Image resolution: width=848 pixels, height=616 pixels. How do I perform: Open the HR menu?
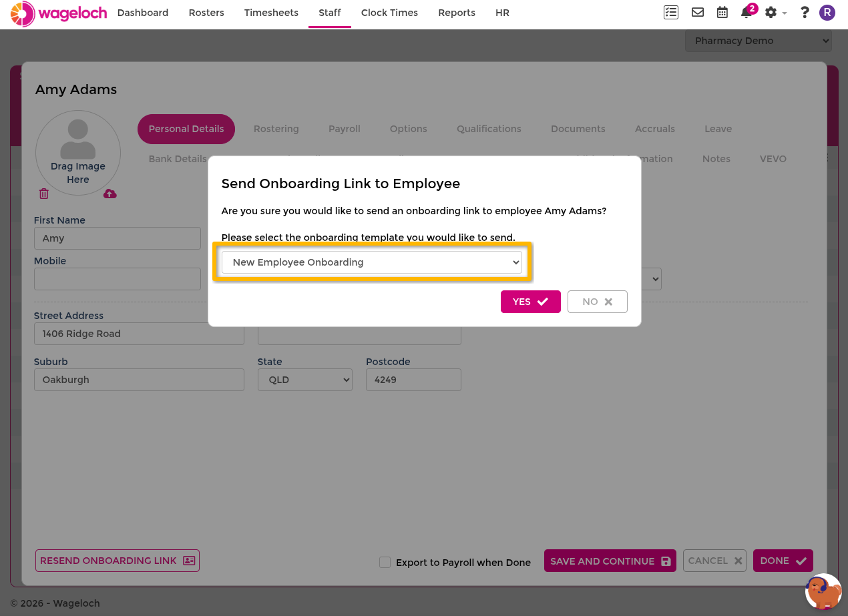pos(502,13)
